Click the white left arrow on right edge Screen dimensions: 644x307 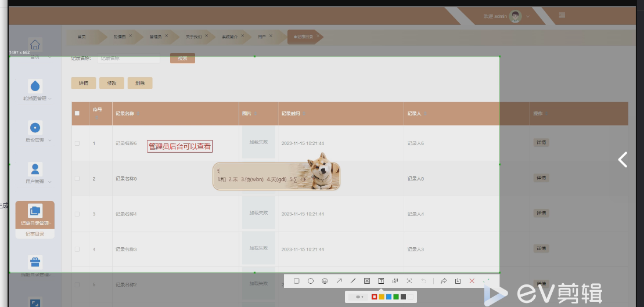(623, 159)
